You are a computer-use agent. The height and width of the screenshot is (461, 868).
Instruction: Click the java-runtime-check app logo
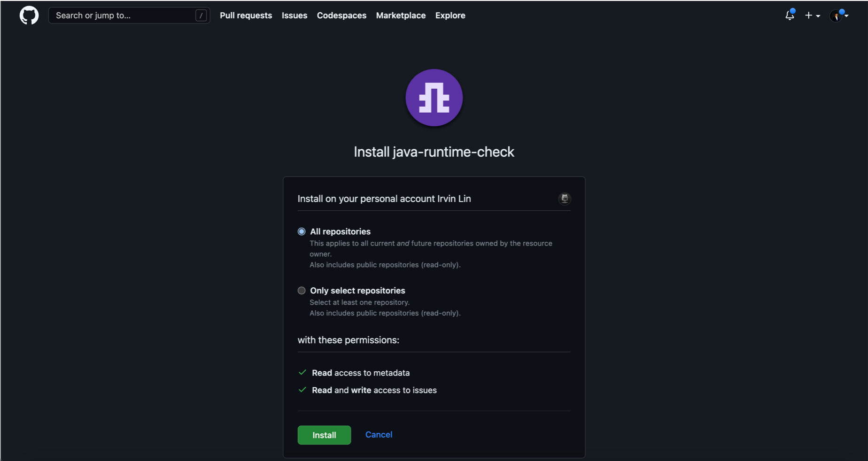click(x=434, y=98)
